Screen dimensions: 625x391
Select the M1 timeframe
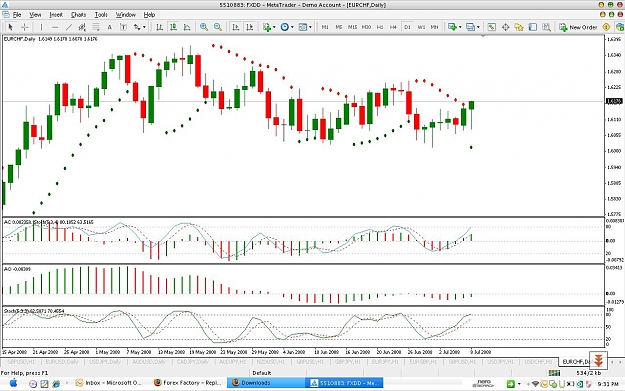325,27
